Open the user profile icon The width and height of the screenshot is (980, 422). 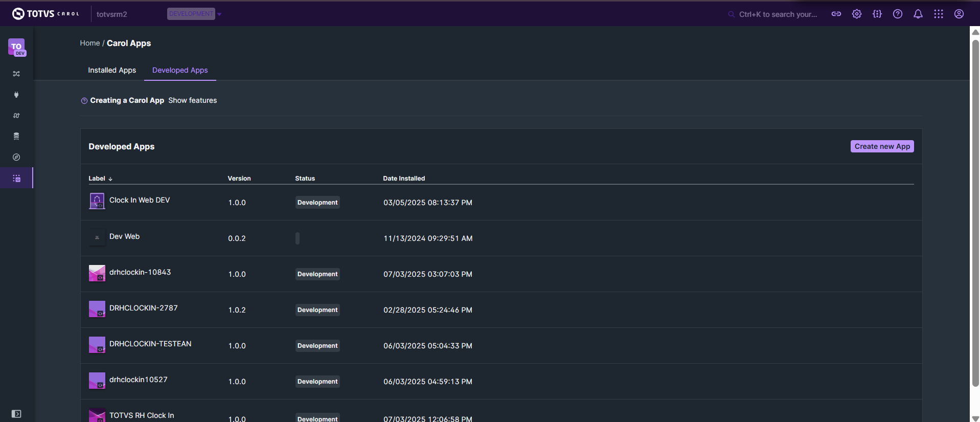click(x=959, y=14)
